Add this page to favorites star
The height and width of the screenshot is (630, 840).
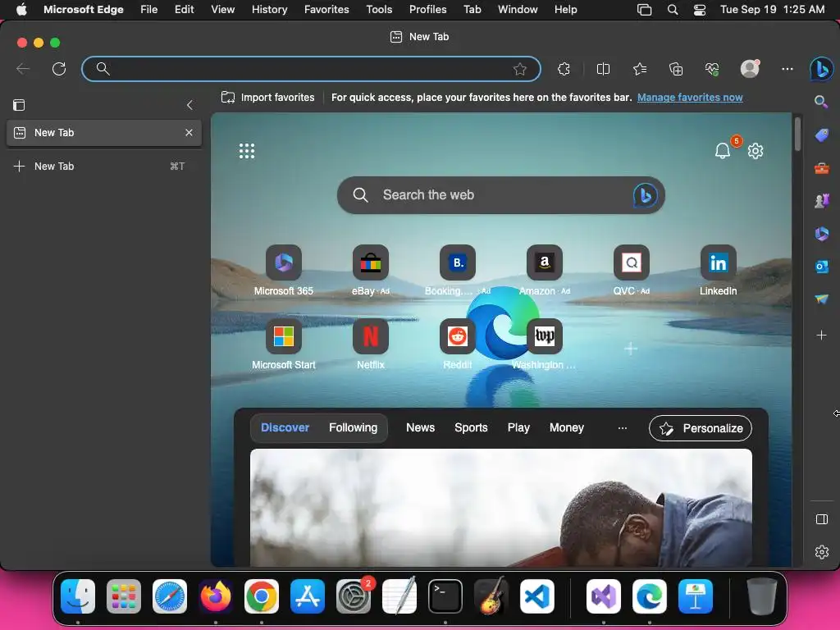pyautogui.click(x=519, y=69)
